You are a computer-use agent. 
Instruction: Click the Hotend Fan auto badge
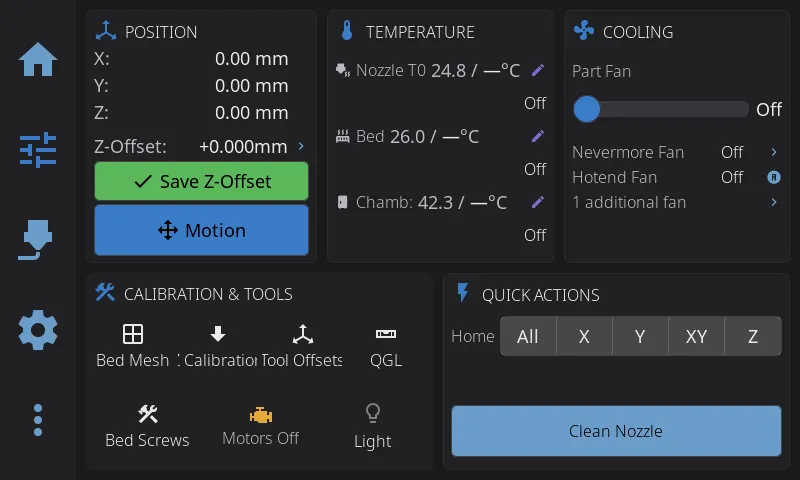774,177
